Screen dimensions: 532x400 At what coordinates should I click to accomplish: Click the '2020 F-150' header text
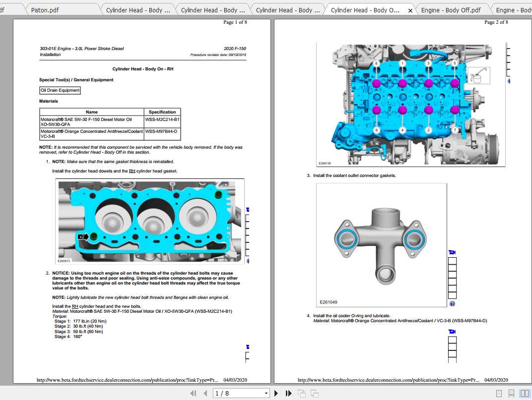coord(235,49)
